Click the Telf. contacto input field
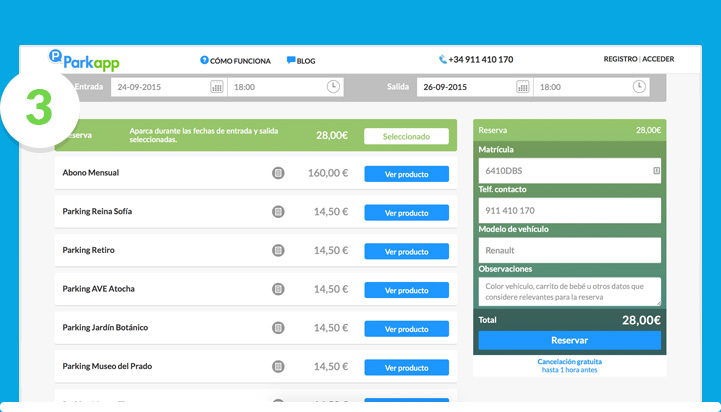This screenshot has width=721, height=412. [x=569, y=211]
